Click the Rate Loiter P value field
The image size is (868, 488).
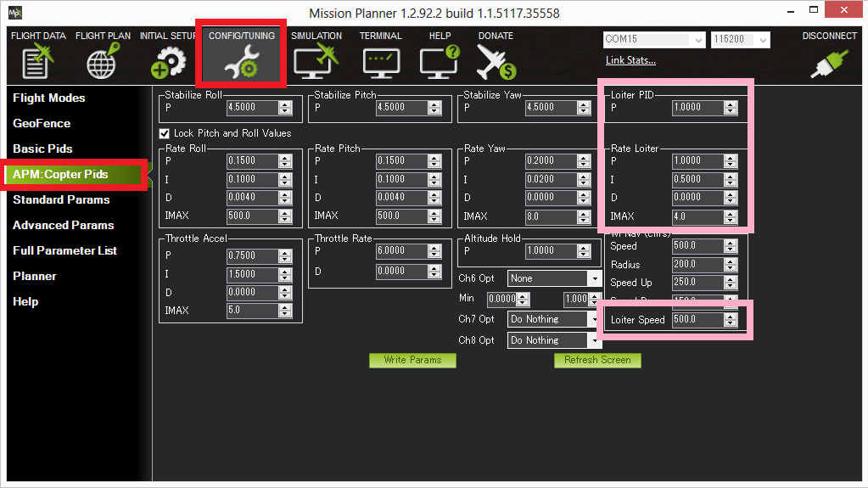coord(698,160)
